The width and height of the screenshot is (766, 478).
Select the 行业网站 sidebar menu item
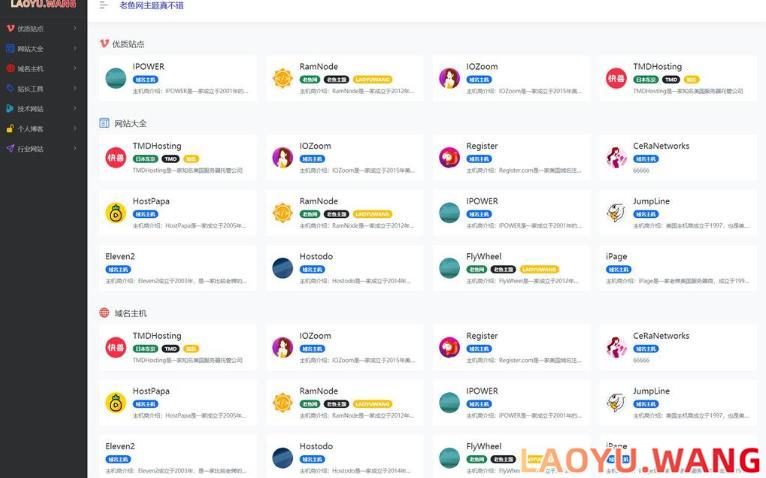tap(31, 149)
